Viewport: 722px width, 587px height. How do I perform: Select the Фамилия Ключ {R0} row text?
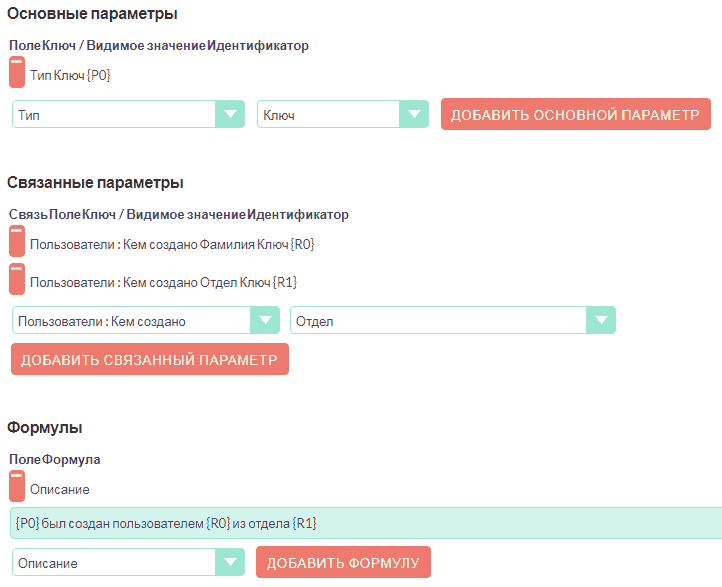pyautogui.click(x=173, y=244)
